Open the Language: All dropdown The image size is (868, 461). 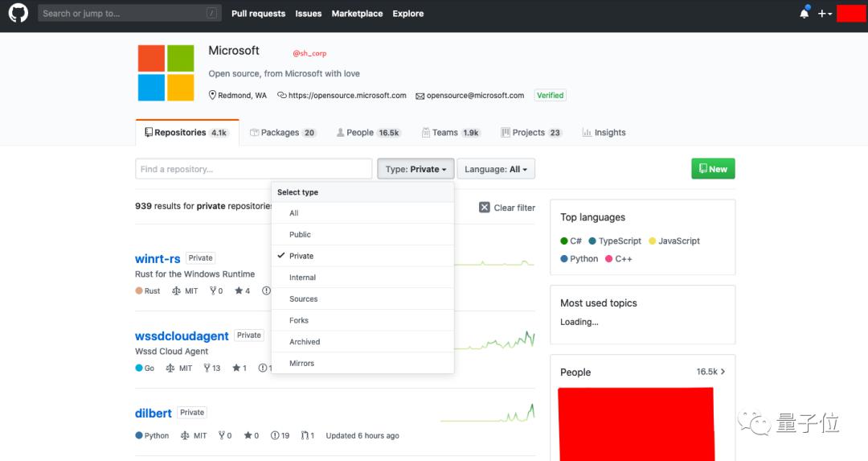(496, 169)
